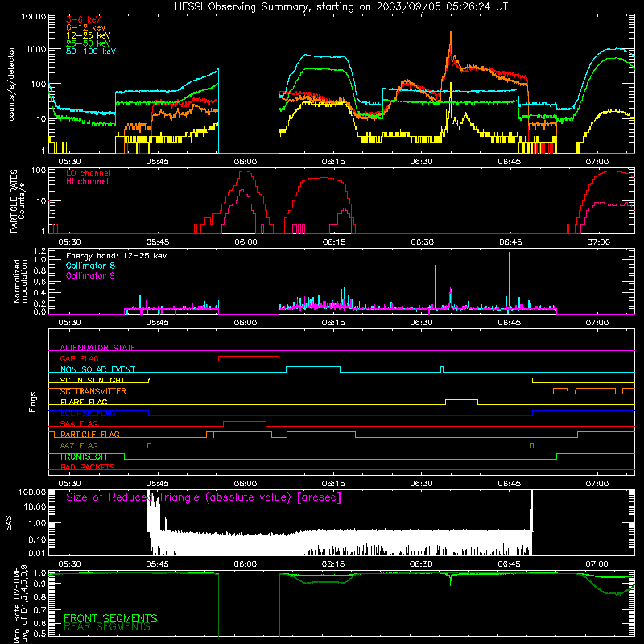Click the raised FLARE_FLAG yellow step
Image resolution: width=644 pixels, height=644 pixels.
461,399
